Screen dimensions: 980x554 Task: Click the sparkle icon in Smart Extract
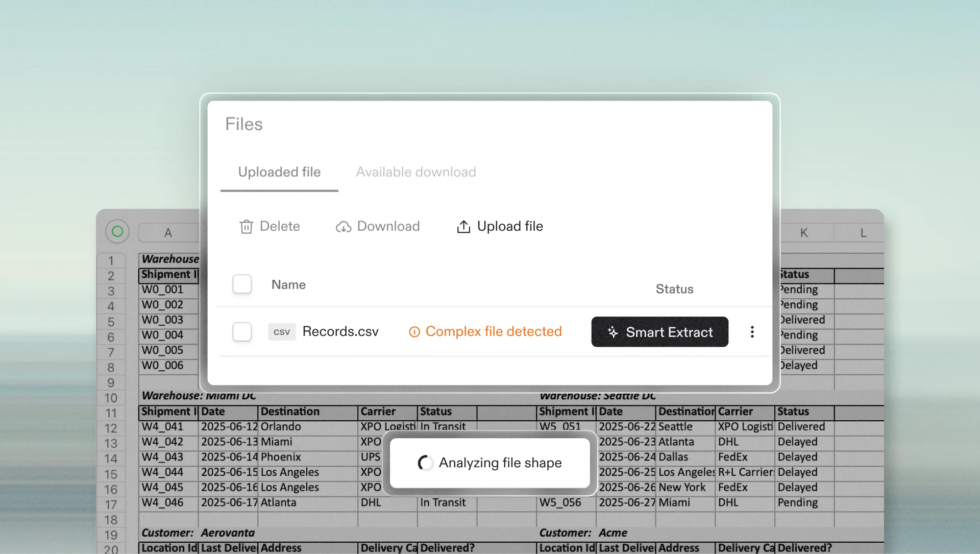pyautogui.click(x=612, y=332)
